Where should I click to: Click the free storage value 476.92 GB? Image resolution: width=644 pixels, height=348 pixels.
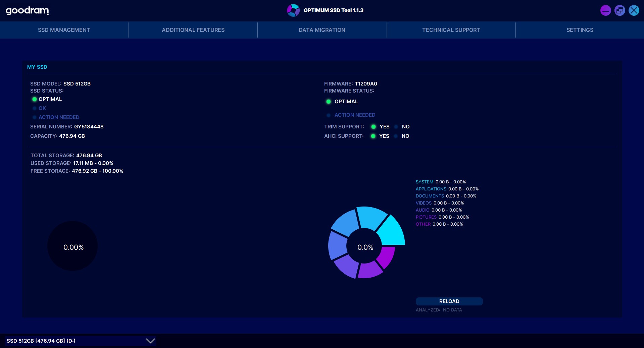[x=85, y=171]
